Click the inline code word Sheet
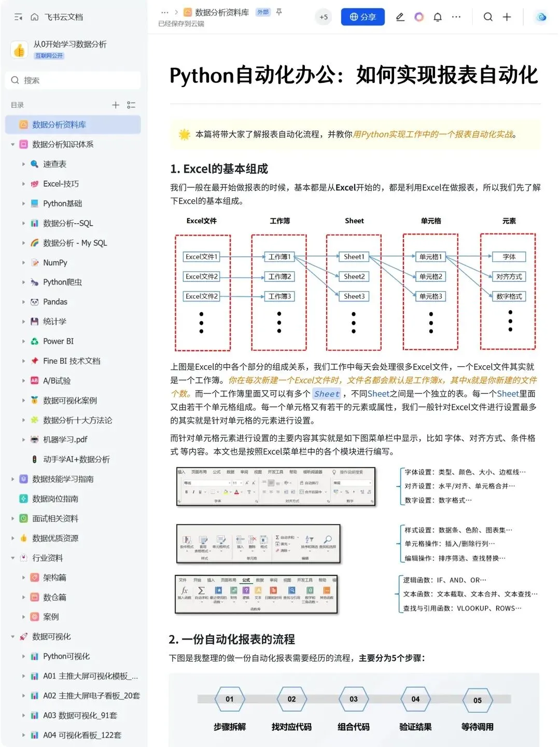 327,394
